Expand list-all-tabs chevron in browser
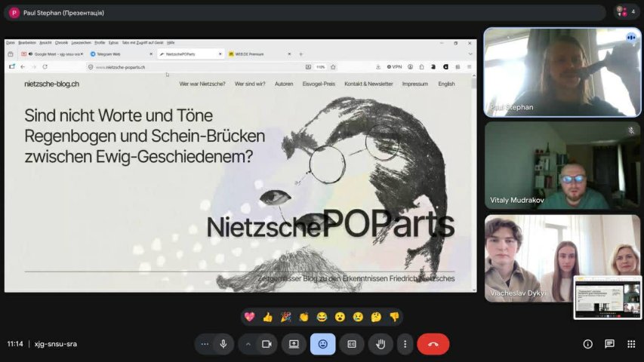 point(470,54)
